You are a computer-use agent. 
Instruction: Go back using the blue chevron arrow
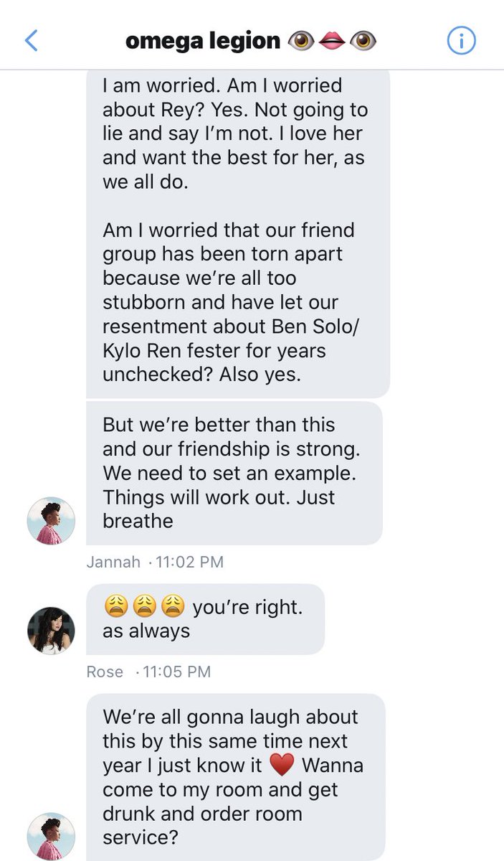pos(31,41)
